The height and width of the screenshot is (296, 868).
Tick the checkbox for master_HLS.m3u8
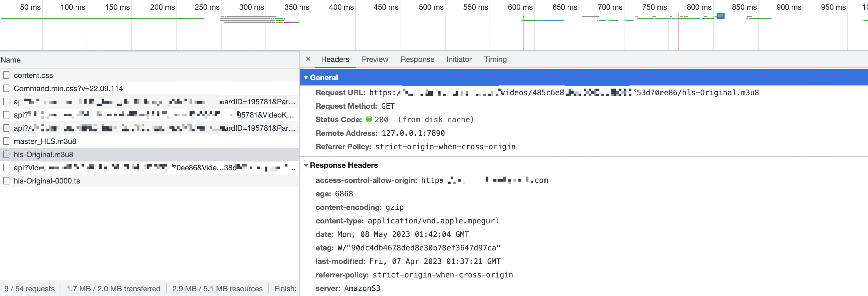point(6,141)
